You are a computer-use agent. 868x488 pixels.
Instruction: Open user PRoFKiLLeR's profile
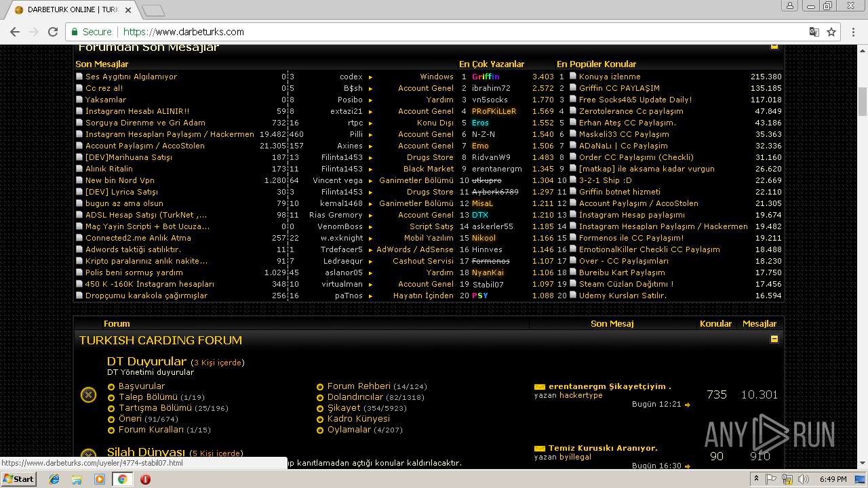coord(494,111)
